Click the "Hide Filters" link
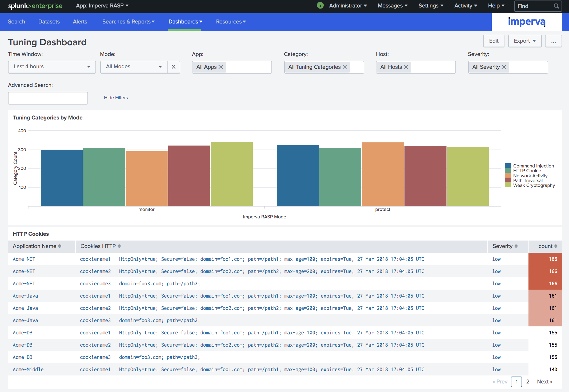Screen dimensions: 569x392 click(x=116, y=98)
